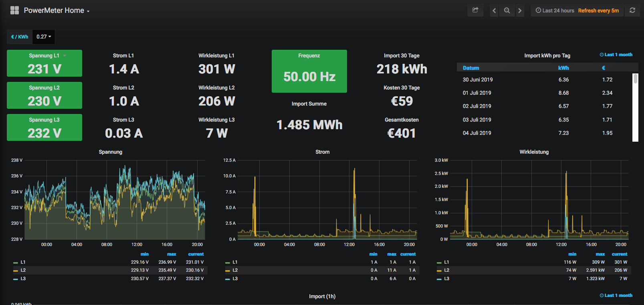This screenshot has height=305, width=644.
Task: Toggle L1 series in Spannung legend
Action: 23,262
